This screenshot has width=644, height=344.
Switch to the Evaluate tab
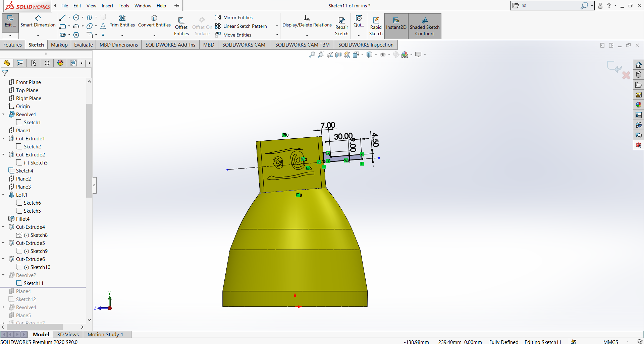click(84, 45)
